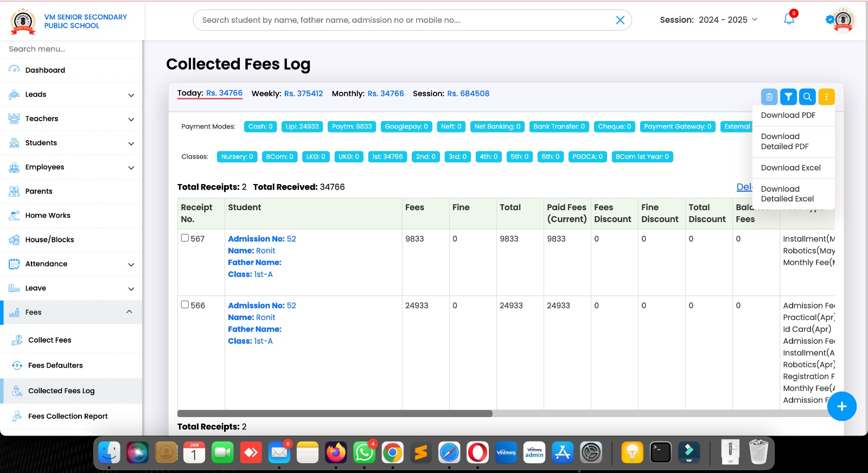
Task: Open WhatsApp in the dock
Action: point(364,452)
